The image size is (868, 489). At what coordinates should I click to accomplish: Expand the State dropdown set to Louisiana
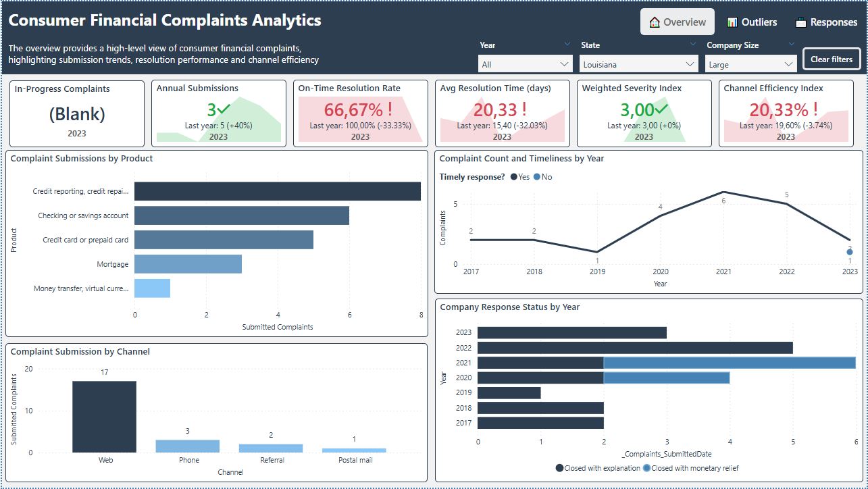pyautogui.click(x=638, y=65)
